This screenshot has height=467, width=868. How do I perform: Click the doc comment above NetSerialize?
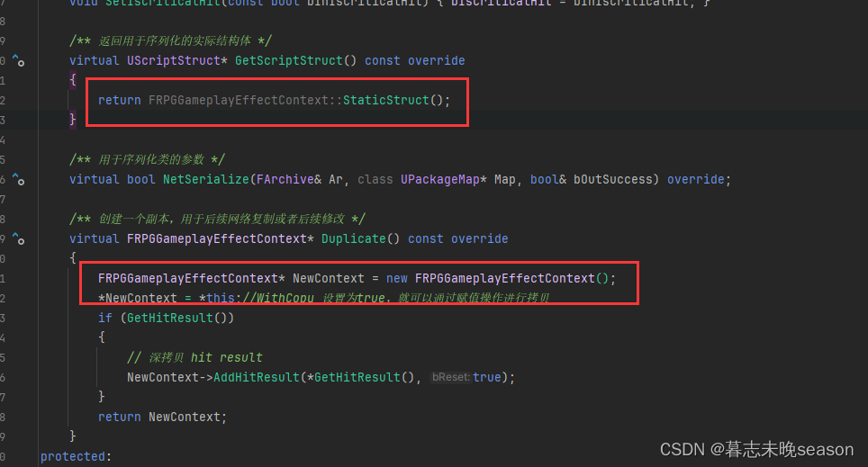147,159
